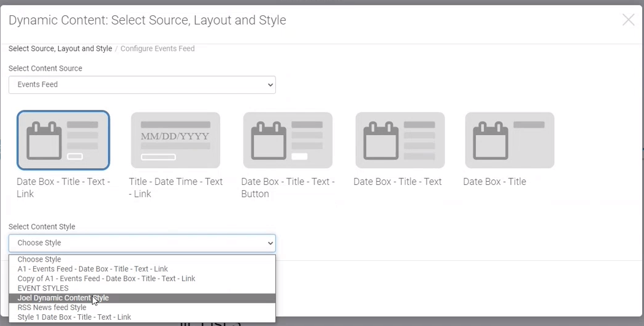This screenshot has height=326, width=644.
Task: Select the Date Box - Title - Text layout icon
Action: tap(400, 140)
